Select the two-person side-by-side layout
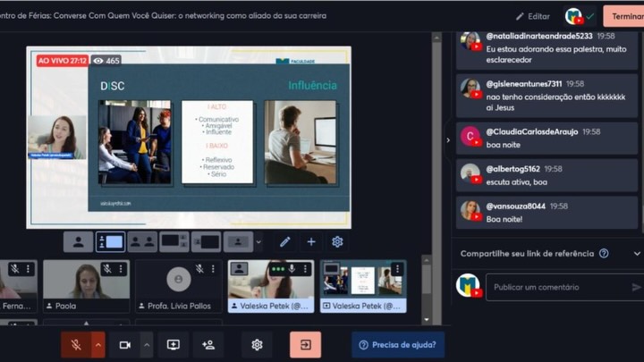 click(x=141, y=241)
